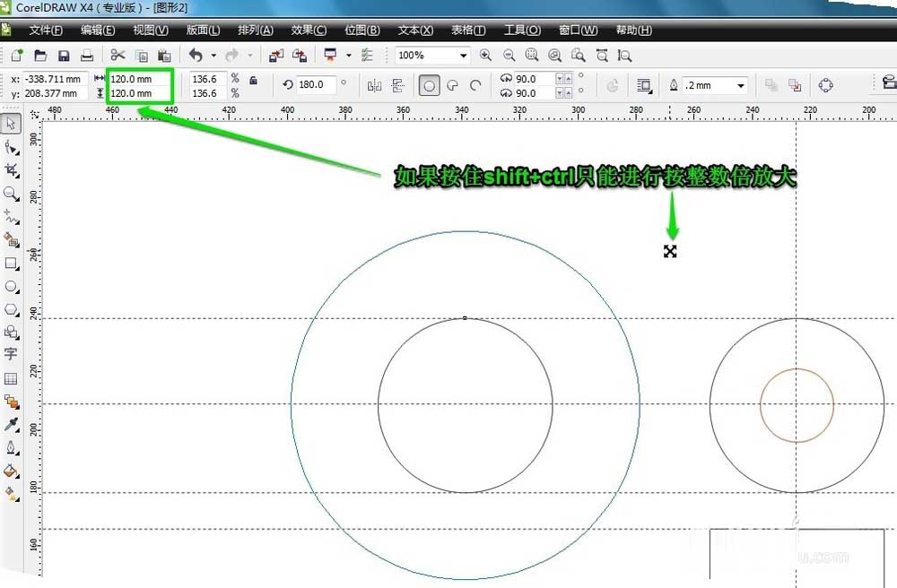The height and width of the screenshot is (588, 897).
Task: Choose the Rectangle tool
Action: pyautogui.click(x=12, y=264)
